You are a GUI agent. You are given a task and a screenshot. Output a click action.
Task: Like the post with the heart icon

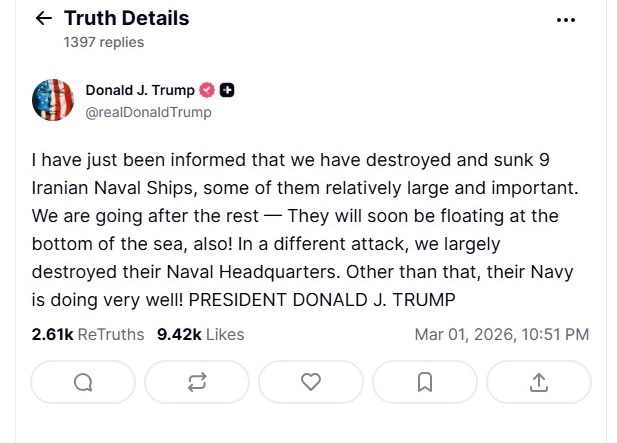311,382
